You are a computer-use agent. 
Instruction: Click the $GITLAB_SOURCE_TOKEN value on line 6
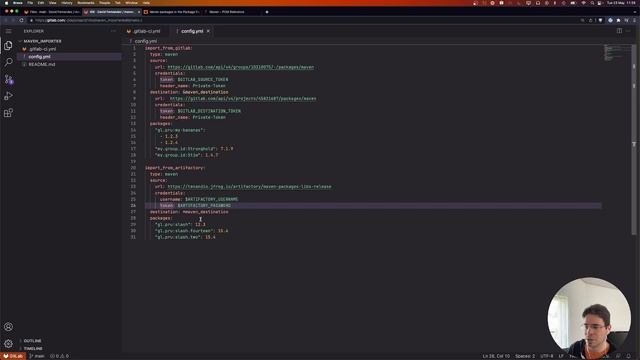(202, 80)
